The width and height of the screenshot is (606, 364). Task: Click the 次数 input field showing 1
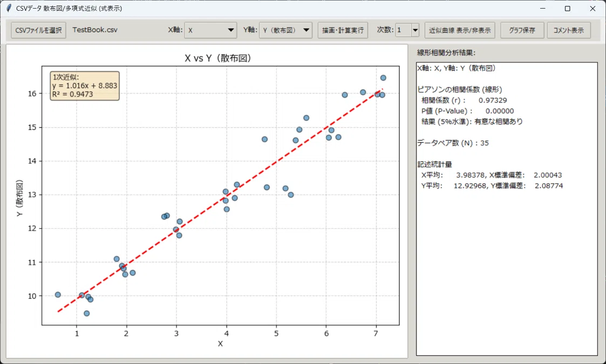(404, 30)
